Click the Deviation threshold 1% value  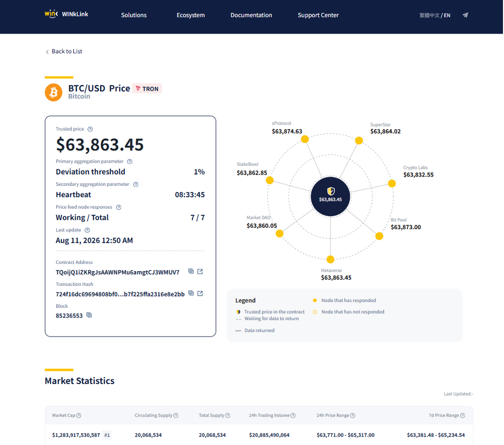point(199,172)
